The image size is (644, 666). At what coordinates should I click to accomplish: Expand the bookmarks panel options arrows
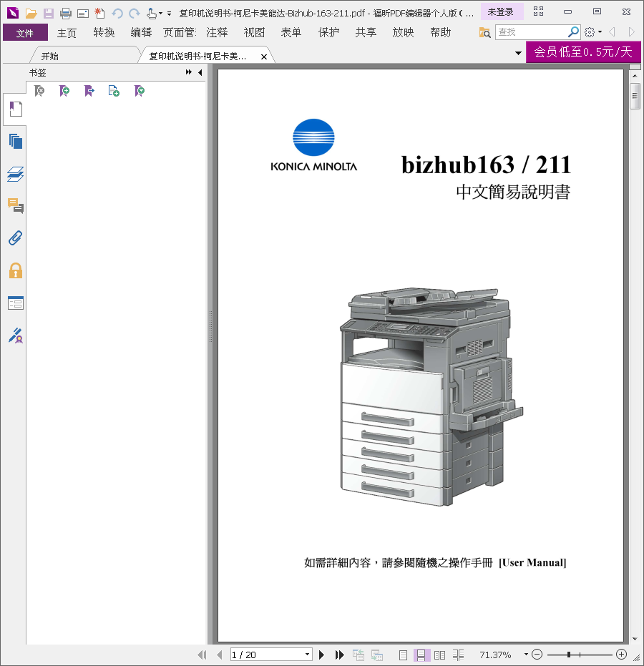189,72
